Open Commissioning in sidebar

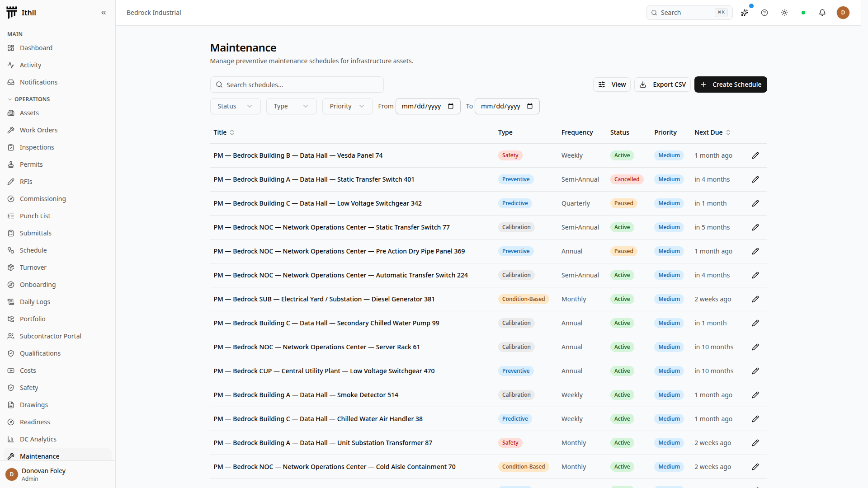pos(57,199)
